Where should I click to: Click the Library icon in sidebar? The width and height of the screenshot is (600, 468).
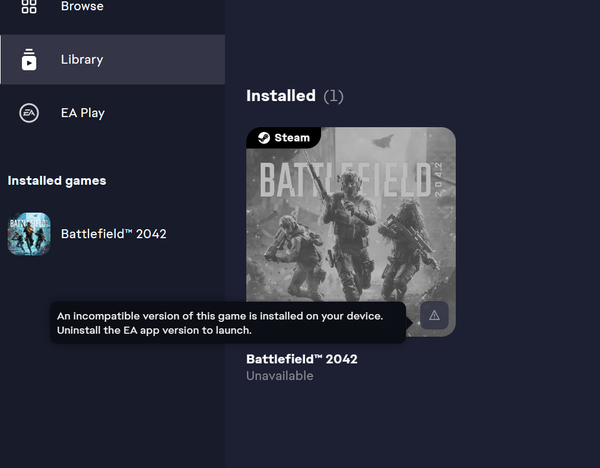click(29, 59)
